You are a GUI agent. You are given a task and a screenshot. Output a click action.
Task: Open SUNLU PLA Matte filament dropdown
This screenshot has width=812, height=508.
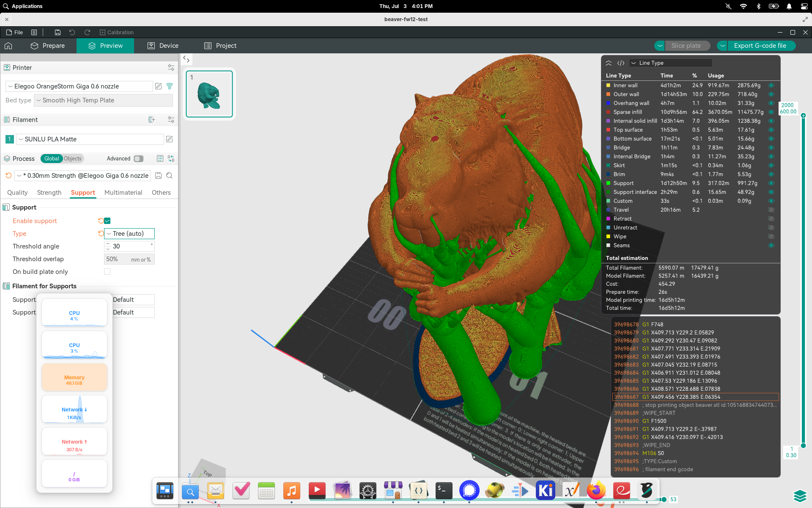tap(90, 139)
